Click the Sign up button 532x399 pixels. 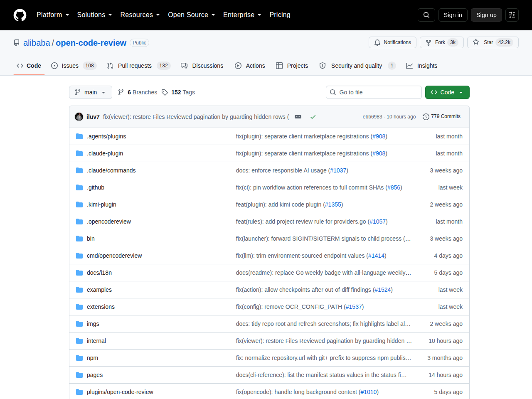pyautogui.click(x=486, y=15)
